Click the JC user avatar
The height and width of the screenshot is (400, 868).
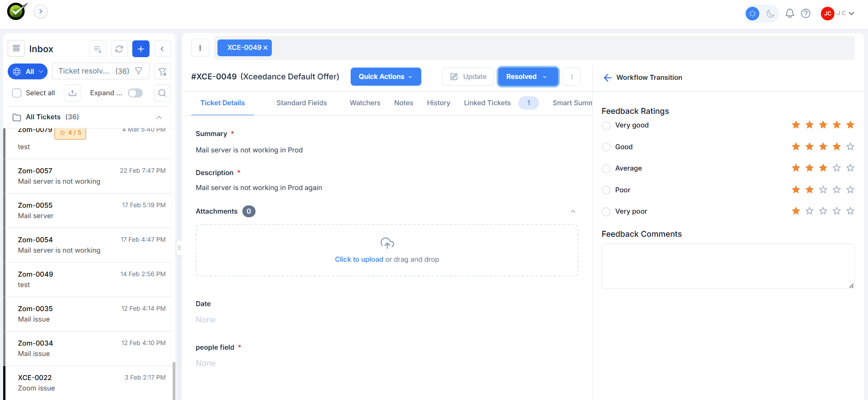(x=828, y=14)
